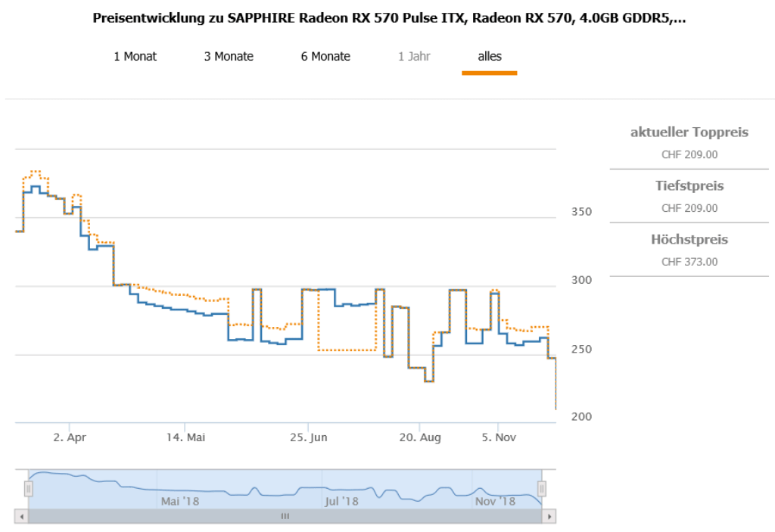
Task: Choose the 1 Jahr range
Action: 414,57
